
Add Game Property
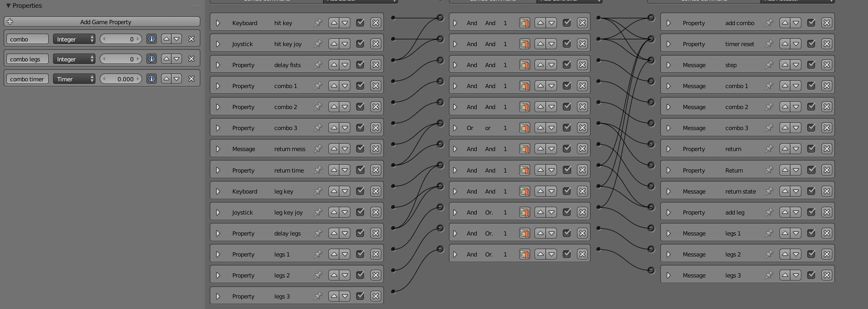[x=102, y=22]
